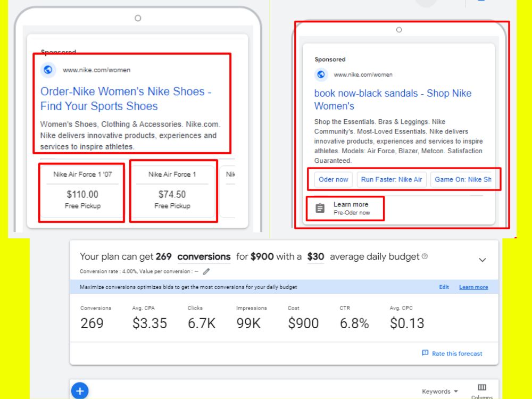532x399 pixels.
Task: Click the Oder now sitelink
Action: pyautogui.click(x=333, y=179)
